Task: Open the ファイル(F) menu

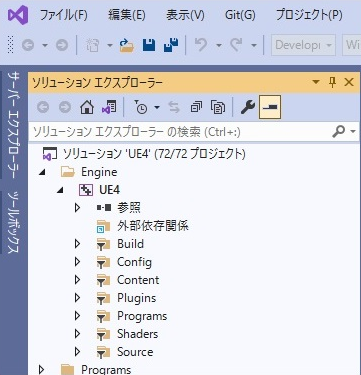Action: click(63, 15)
